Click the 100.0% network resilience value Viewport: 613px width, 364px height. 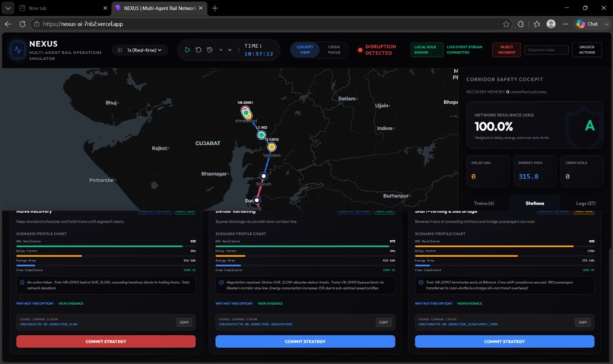(x=494, y=127)
